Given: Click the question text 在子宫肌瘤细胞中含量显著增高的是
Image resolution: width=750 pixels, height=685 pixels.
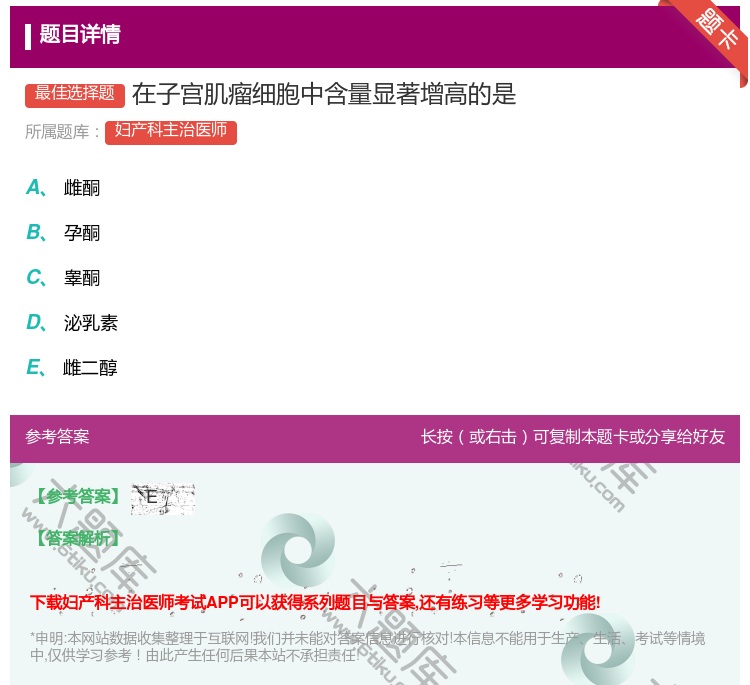Looking at the screenshot, I should click(x=324, y=94).
